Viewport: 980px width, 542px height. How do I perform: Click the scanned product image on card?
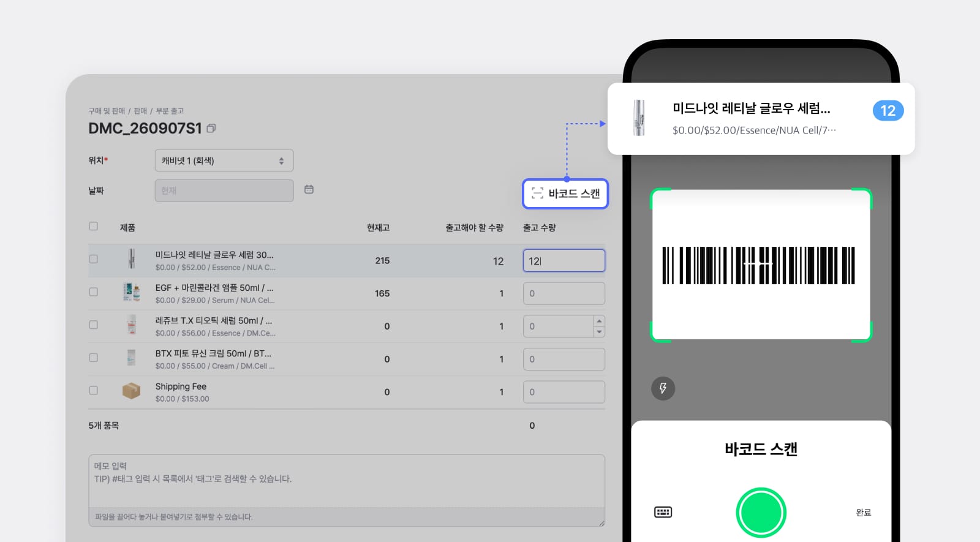point(639,118)
